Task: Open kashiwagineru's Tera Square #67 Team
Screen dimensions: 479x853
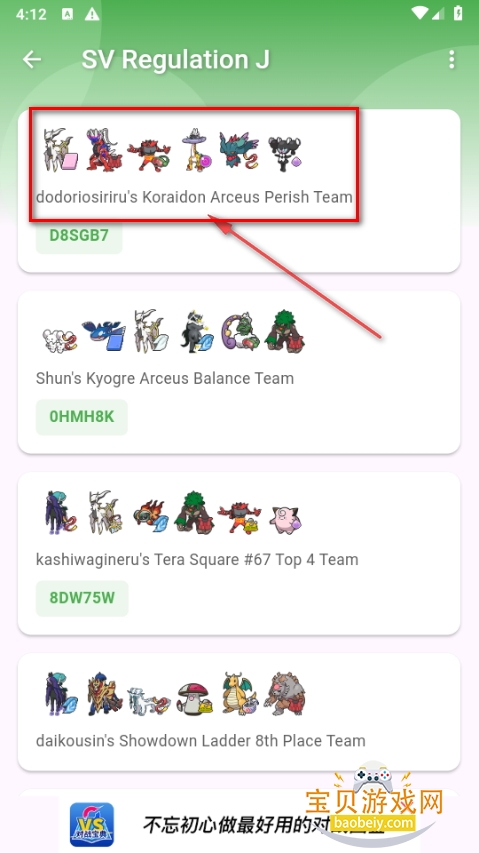Action: (x=197, y=559)
